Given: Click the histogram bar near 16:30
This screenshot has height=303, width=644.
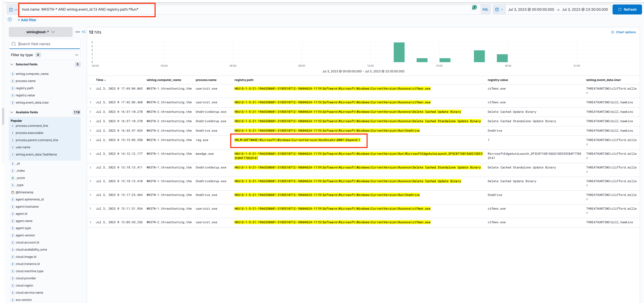Looking at the screenshot, I should [x=479, y=56].
